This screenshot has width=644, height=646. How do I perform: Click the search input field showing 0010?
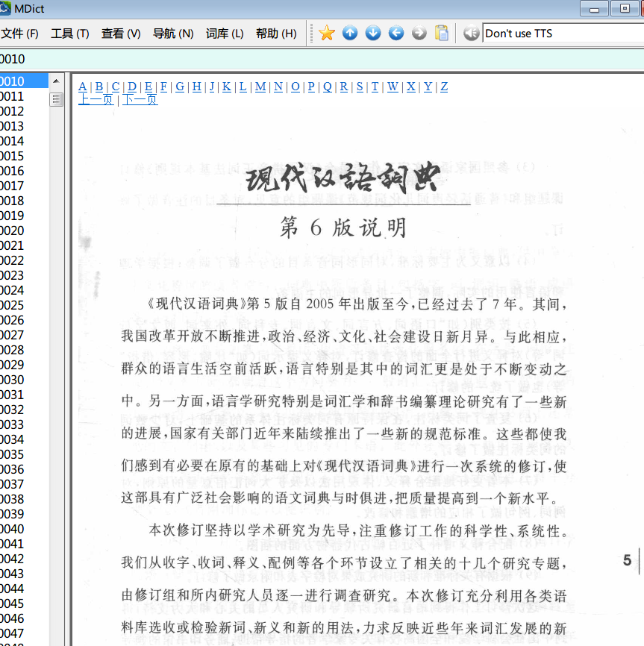(x=322, y=60)
